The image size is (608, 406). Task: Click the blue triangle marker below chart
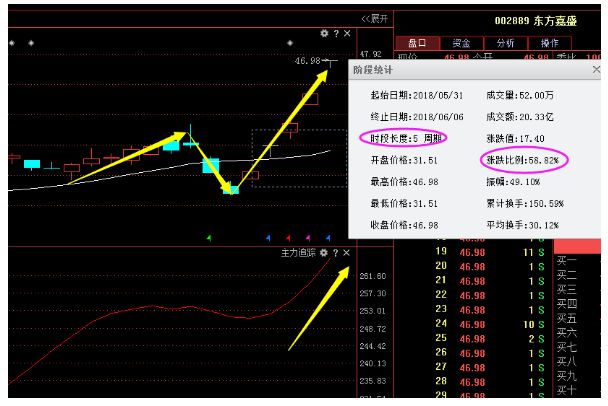(270, 238)
